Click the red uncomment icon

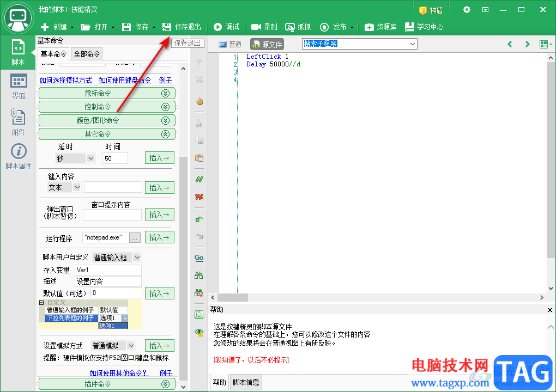pyautogui.click(x=200, y=197)
